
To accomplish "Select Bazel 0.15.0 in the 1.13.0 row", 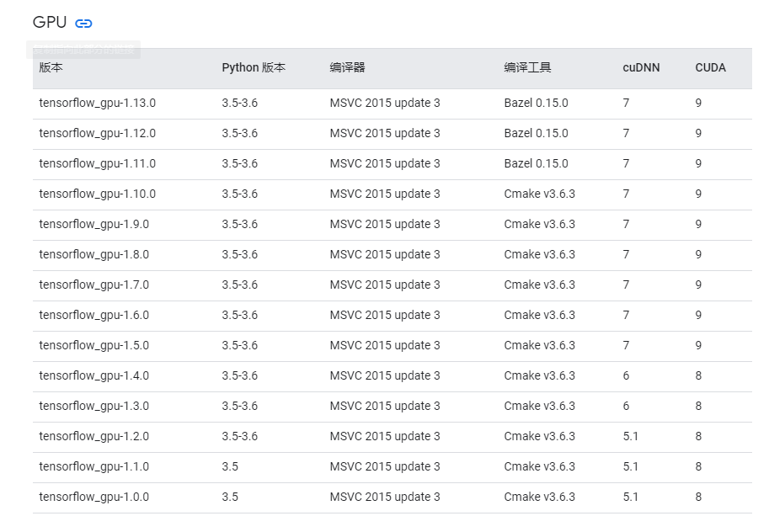I will coord(536,103).
